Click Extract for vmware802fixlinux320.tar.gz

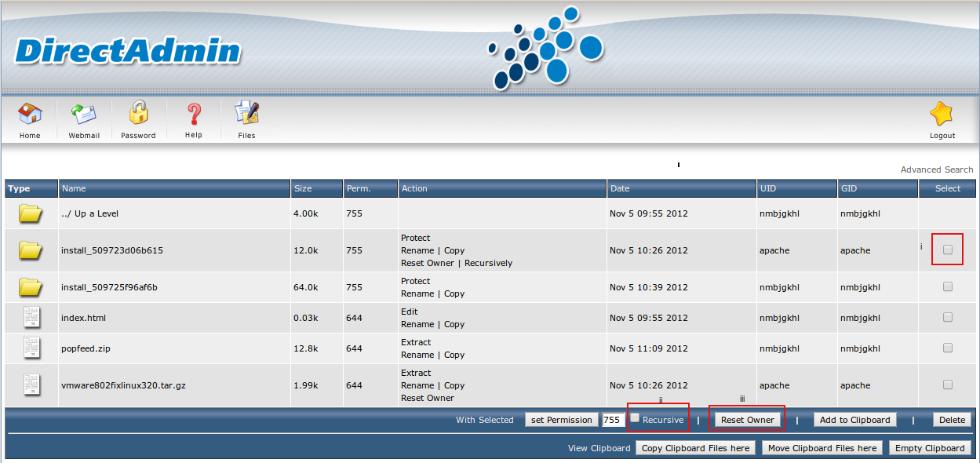[x=416, y=373]
